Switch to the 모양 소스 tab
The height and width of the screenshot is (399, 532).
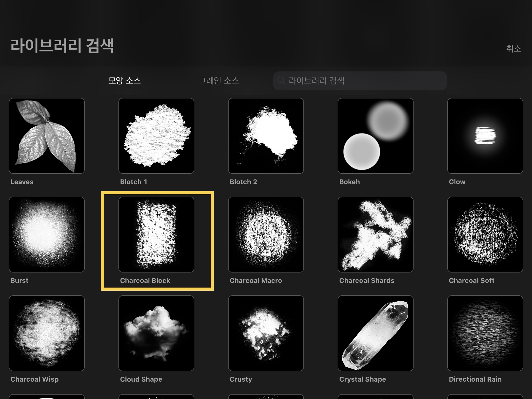(124, 81)
